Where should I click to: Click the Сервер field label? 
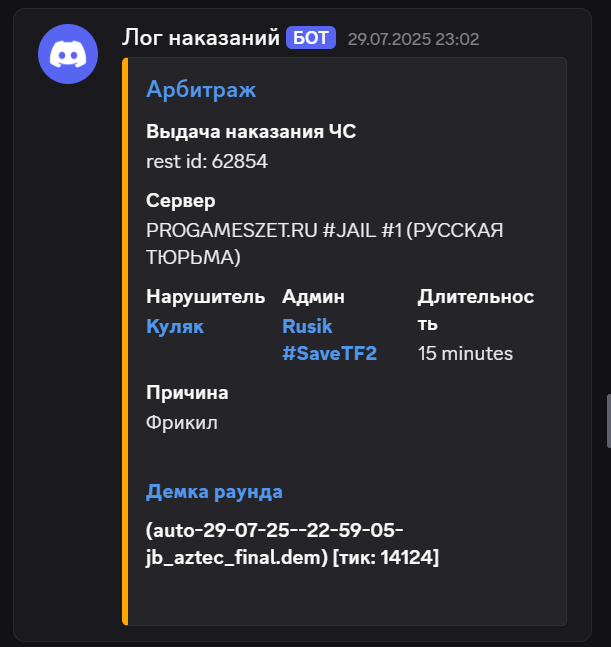tap(181, 201)
